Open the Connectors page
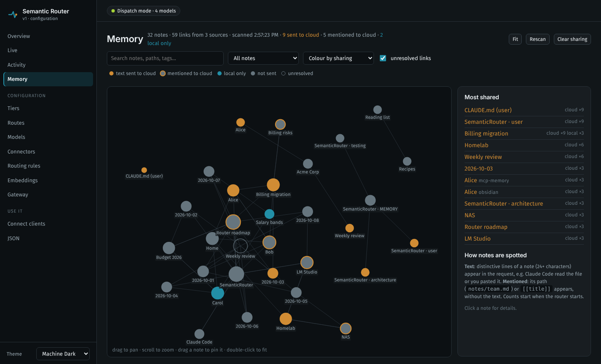The width and height of the screenshot is (601, 364). (48, 152)
